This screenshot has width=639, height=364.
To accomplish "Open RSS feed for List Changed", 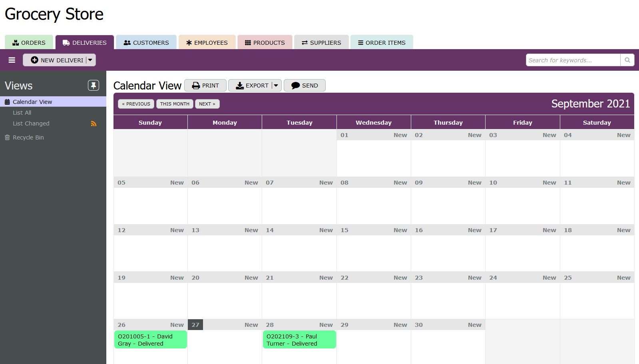I will 94,124.
